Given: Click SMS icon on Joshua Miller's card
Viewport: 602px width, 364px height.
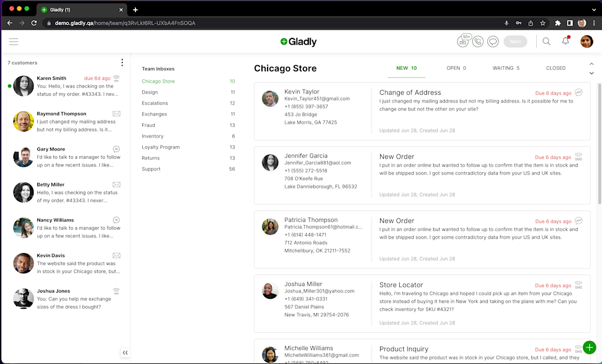Looking at the screenshot, I should coord(579,285).
